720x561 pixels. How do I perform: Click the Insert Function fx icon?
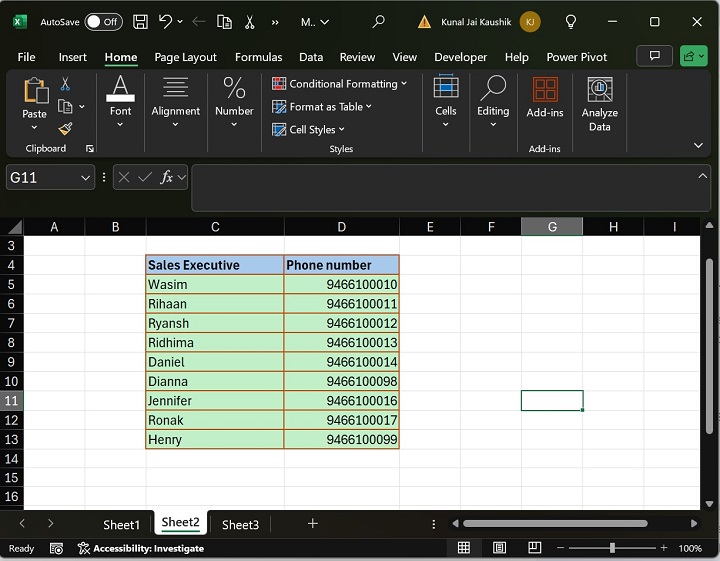167,177
